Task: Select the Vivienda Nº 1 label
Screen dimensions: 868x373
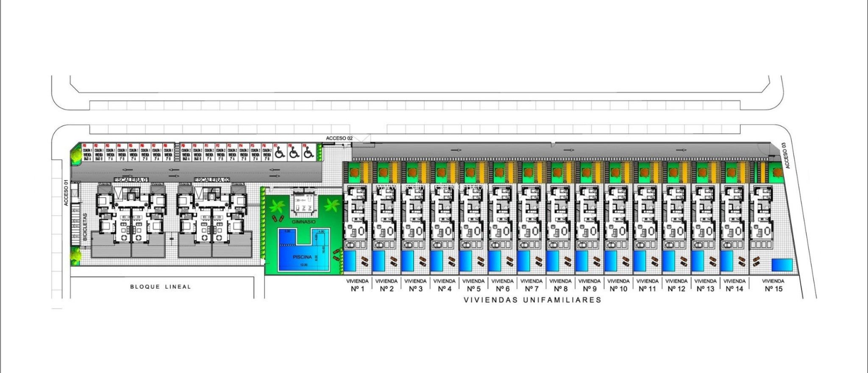Action: click(x=357, y=285)
